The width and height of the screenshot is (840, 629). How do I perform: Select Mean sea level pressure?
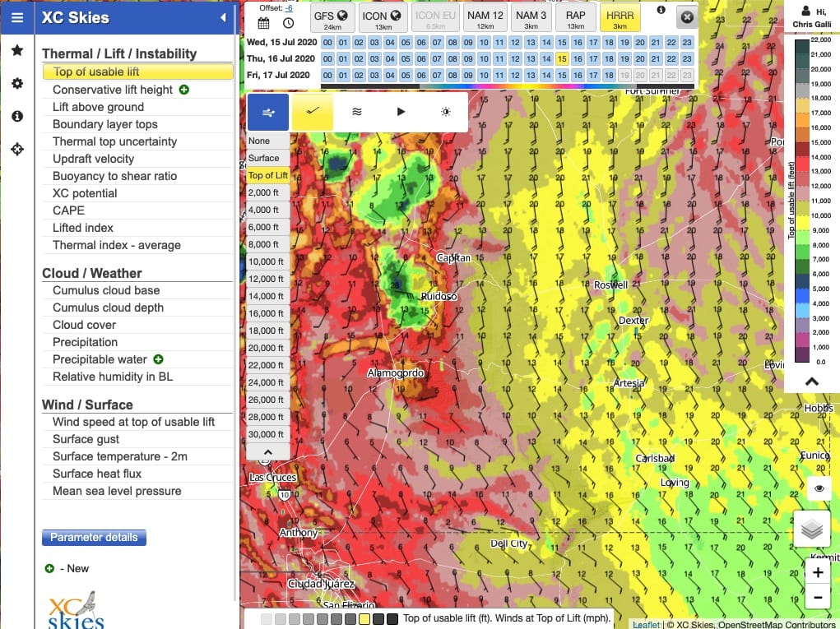tap(137, 491)
